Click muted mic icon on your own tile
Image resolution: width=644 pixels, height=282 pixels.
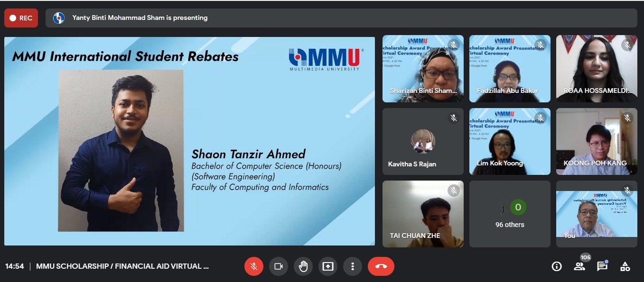[x=627, y=191]
